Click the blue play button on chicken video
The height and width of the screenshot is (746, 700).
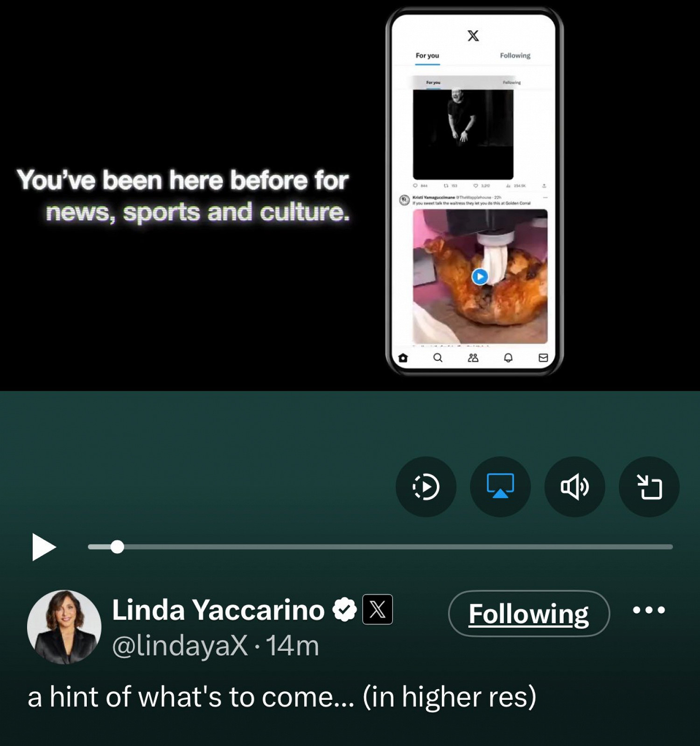click(480, 277)
